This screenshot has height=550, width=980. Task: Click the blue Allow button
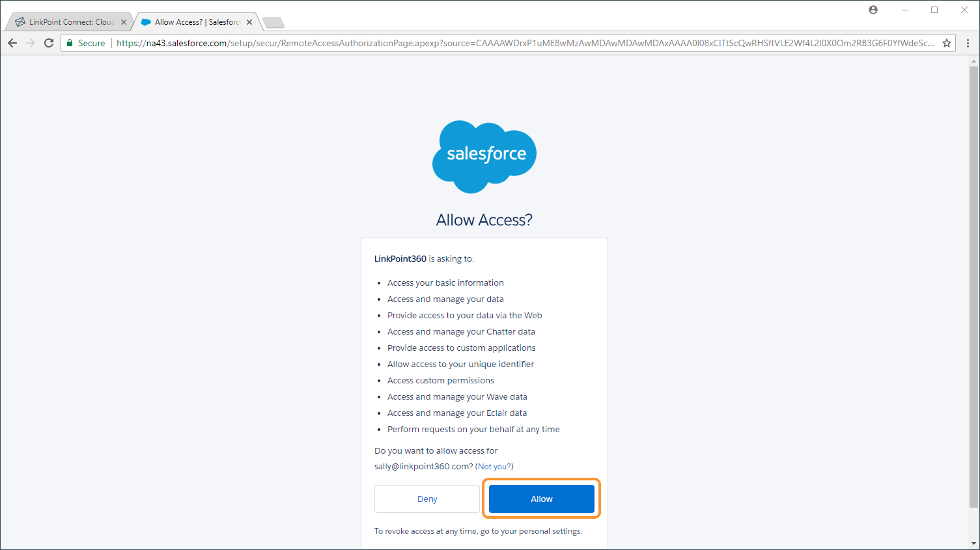click(541, 499)
